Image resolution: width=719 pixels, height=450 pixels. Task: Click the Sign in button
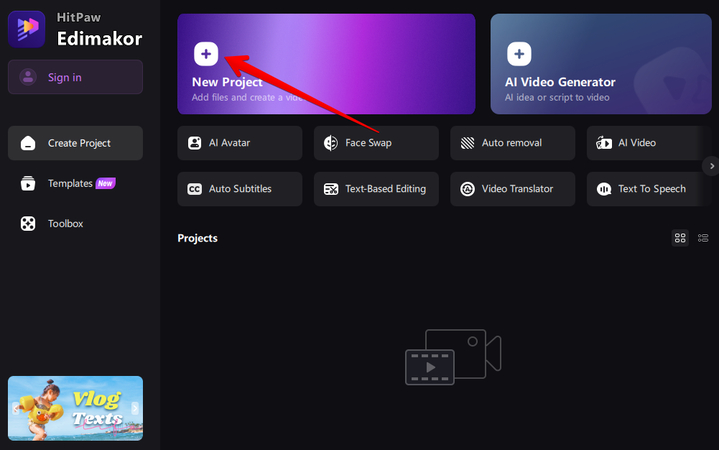(x=75, y=77)
